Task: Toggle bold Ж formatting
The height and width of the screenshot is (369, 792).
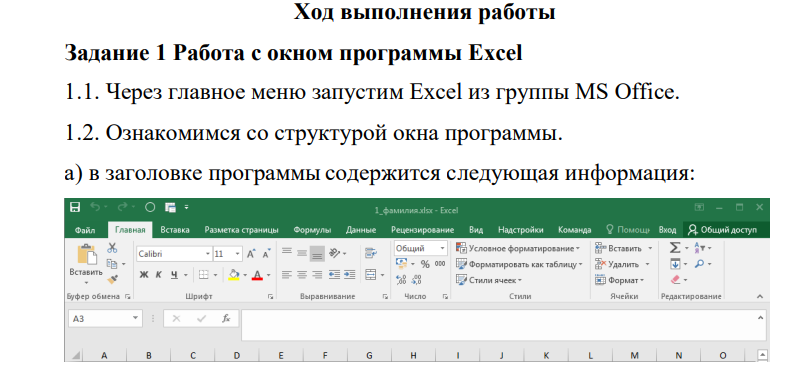Action: (144, 275)
